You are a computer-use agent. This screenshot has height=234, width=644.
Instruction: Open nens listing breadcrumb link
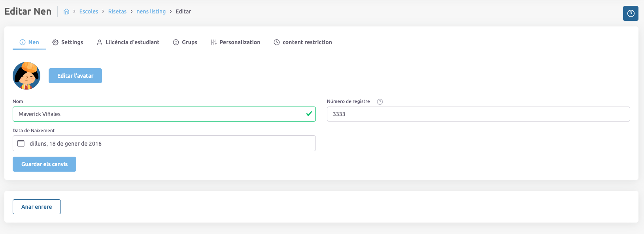[x=151, y=12]
